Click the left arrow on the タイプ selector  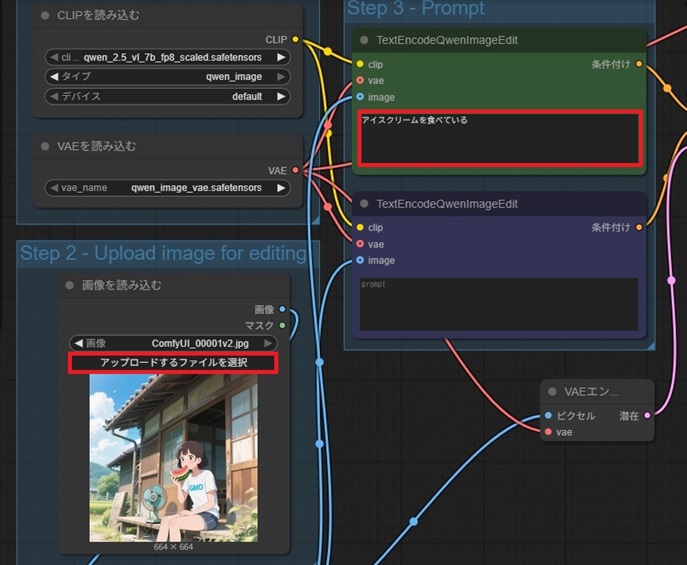(x=53, y=77)
